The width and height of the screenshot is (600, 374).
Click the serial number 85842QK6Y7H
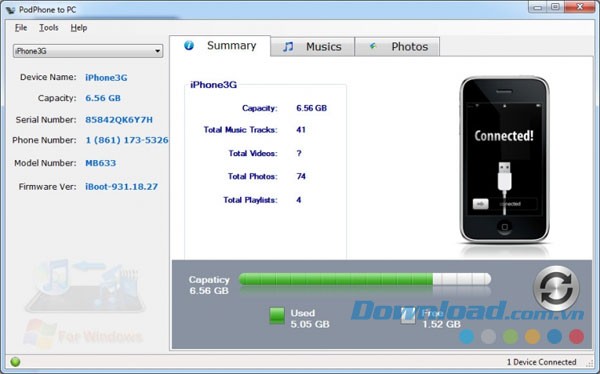(x=119, y=120)
